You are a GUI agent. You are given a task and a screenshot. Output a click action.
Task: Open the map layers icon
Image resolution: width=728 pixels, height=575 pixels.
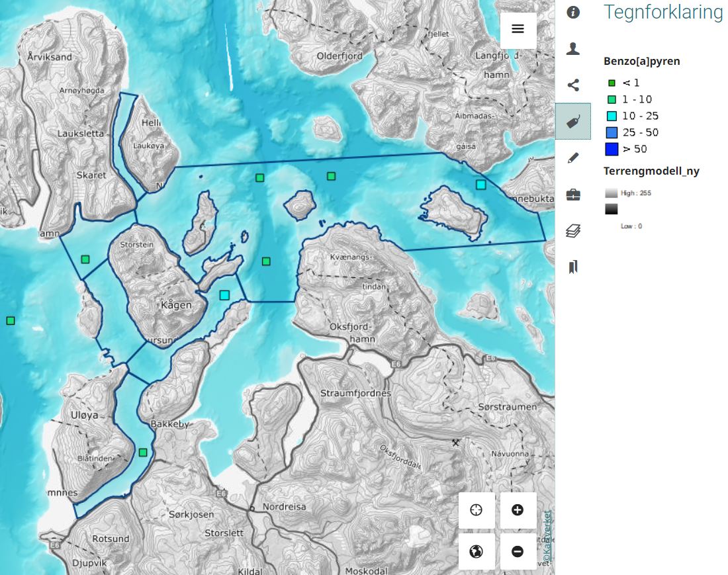(x=573, y=231)
